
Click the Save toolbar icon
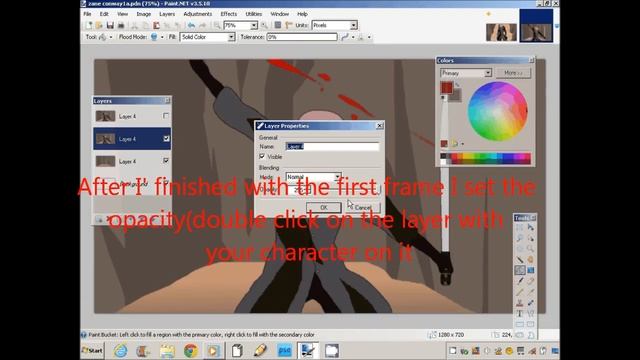click(x=110, y=25)
